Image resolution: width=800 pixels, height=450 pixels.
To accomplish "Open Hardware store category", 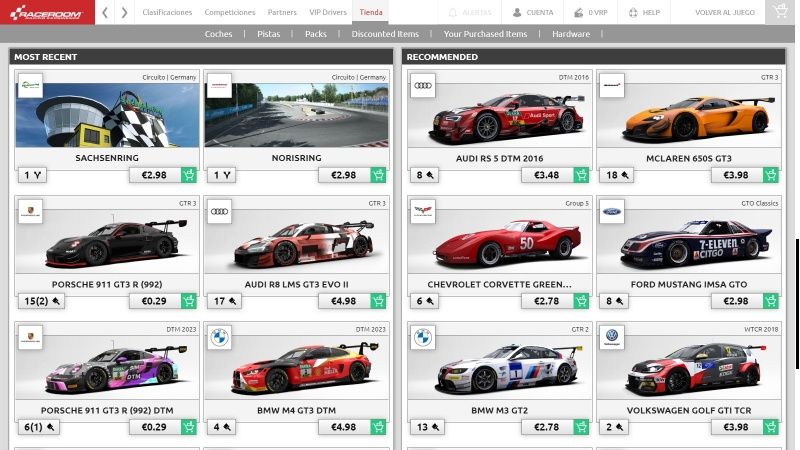I will tap(571, 34).
